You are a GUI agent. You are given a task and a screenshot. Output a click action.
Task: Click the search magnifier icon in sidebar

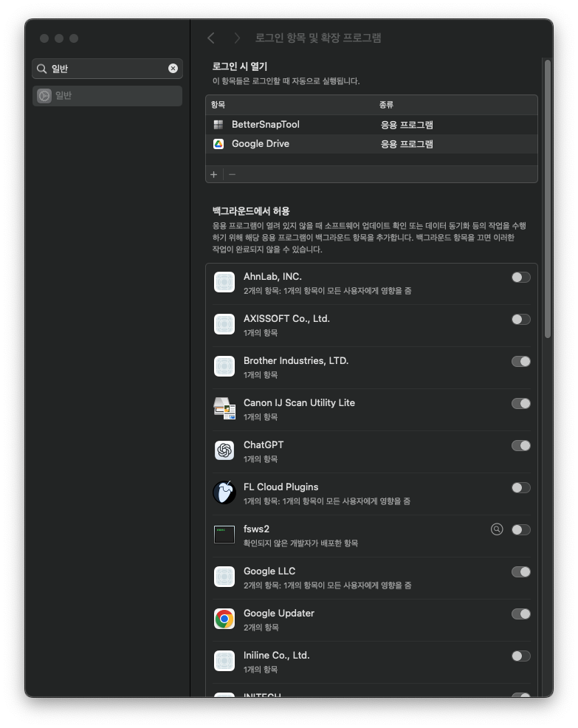[42, 69]
